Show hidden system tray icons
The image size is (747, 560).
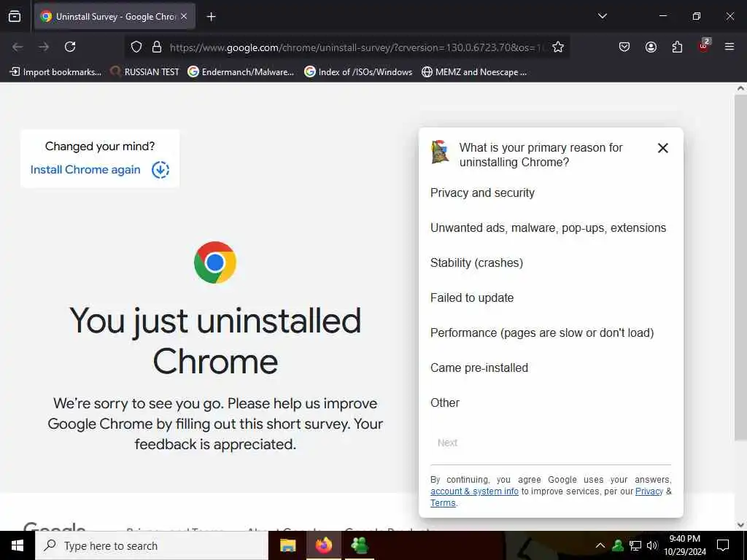pyautogui.click(x=600, y=545)
